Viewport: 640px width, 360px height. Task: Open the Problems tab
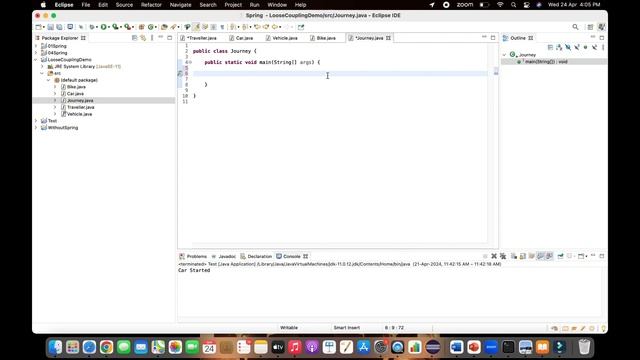[196, 256]
